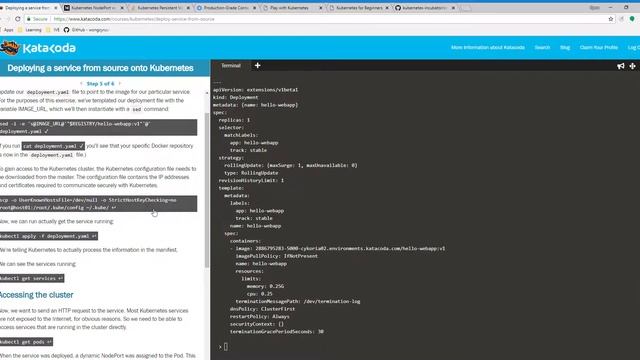This screenshot has height=360, width=640.
Task: Open the Apps shortcut in bookmarks bar
Action: (x=7, y=30)
